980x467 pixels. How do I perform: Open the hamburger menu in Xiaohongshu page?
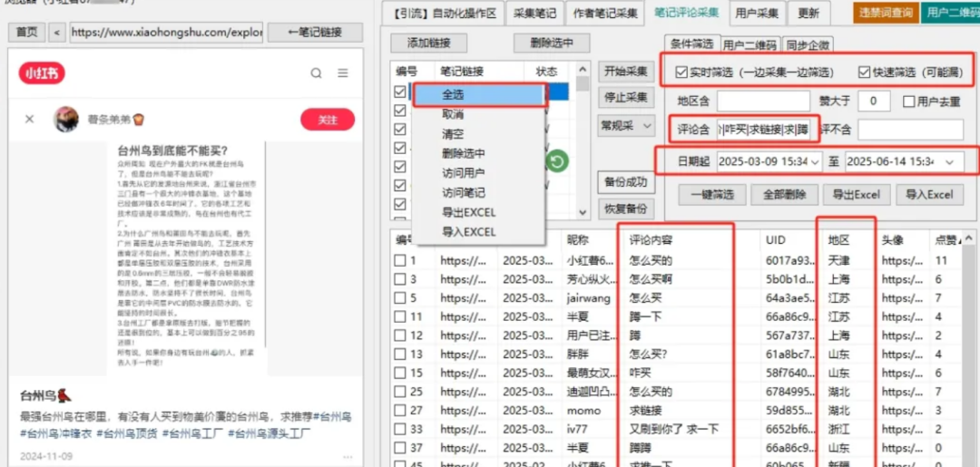click(342, 73)
